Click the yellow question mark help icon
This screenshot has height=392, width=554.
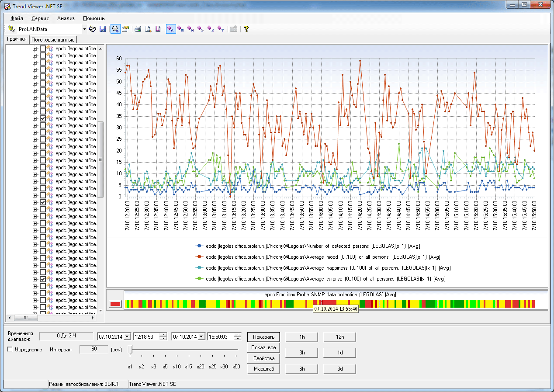246,29
